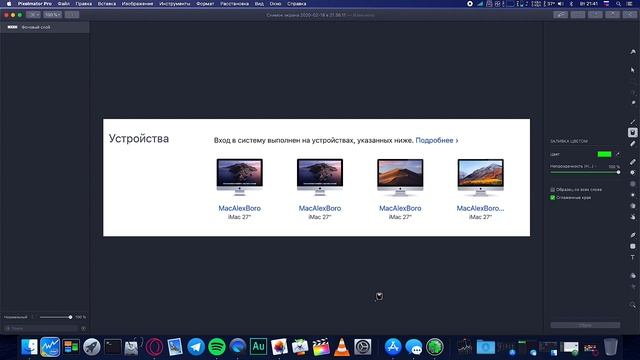The height and width of the screenshot is (360, 640).
Task: Click the 'Подробнее ›' link in the canvas image
Action: [437, 140]
